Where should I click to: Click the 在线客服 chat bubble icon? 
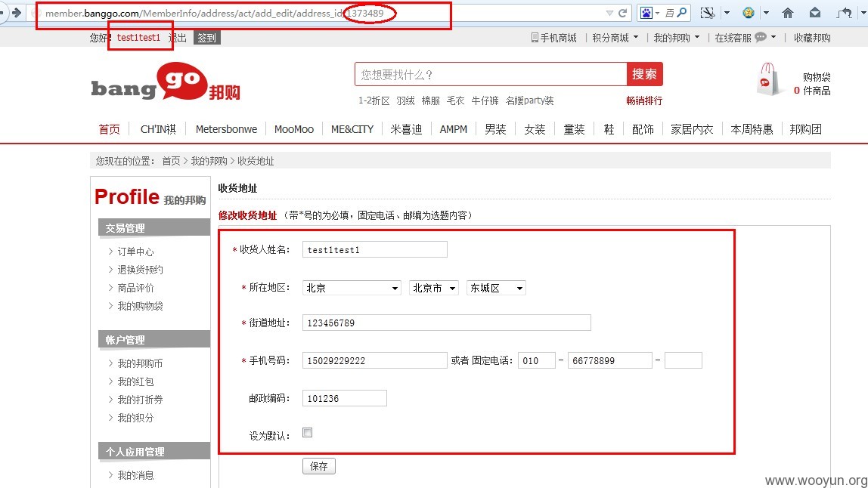click(761, 37)
